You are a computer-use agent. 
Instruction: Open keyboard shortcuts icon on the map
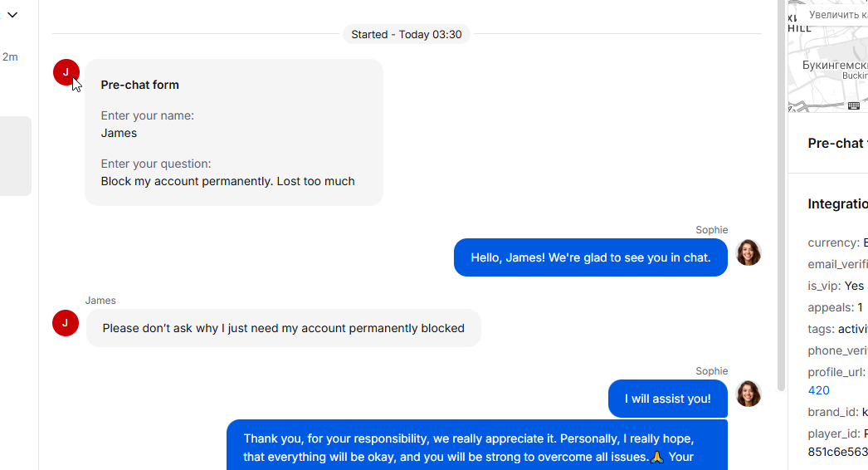854,105
